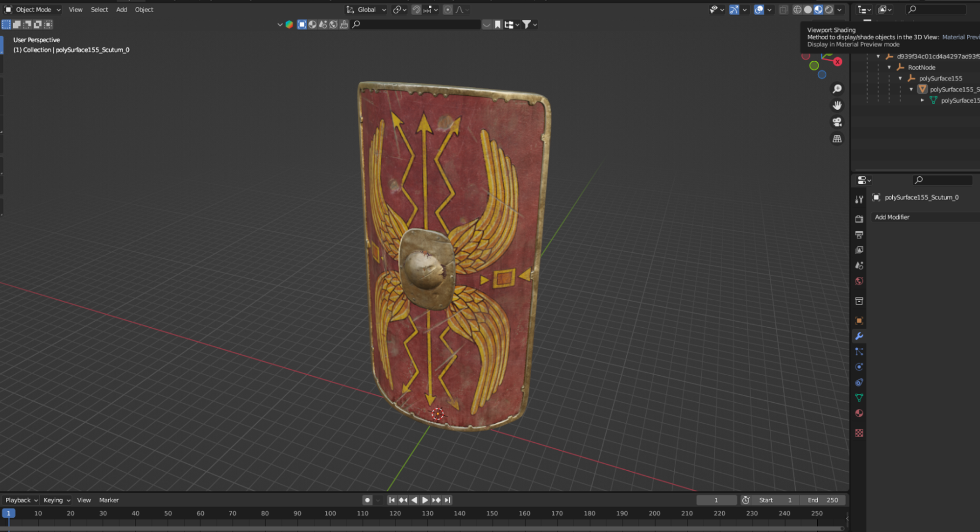
Task: Switch to the orthographic grid view icon
Action: click(x=837, y=139)
